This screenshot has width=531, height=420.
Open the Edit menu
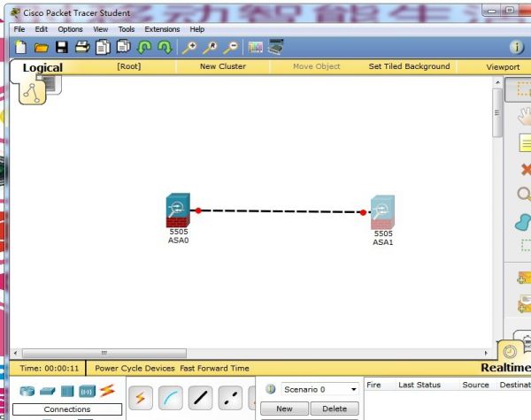tap(41, 29)
